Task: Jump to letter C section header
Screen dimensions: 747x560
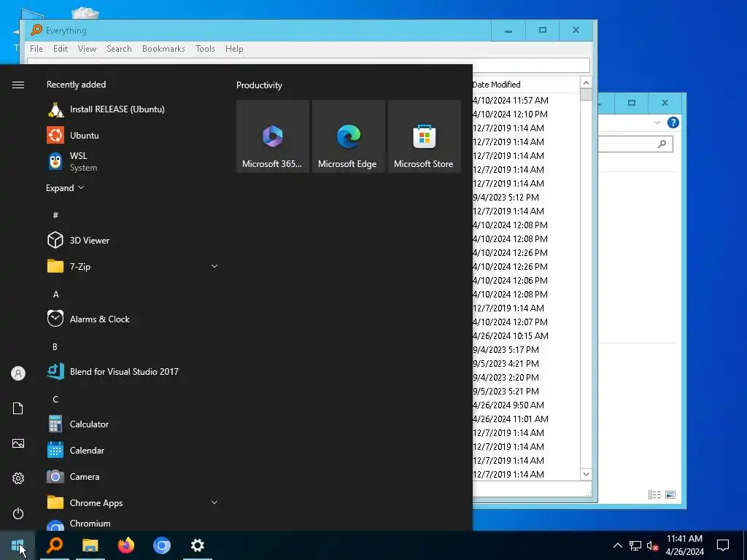Action: point(55,399)
